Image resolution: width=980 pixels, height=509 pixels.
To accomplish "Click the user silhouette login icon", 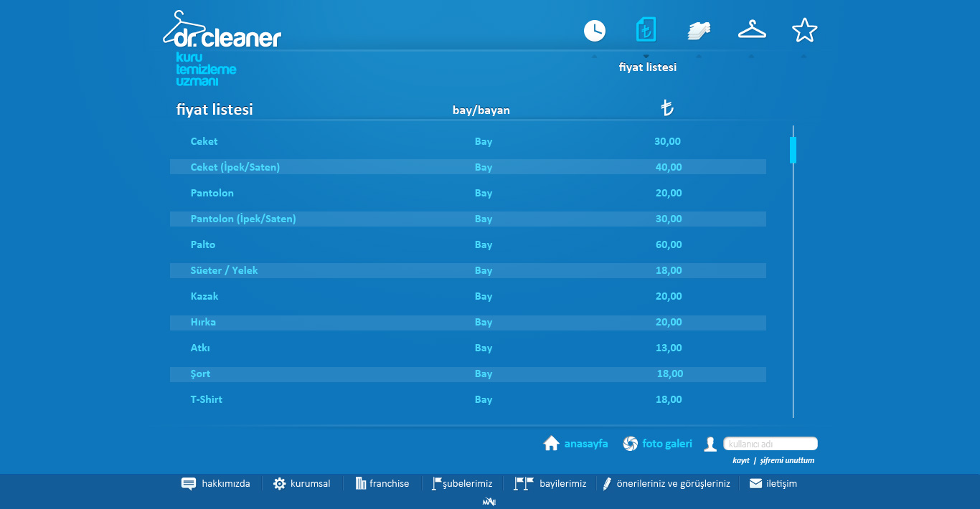I will pyautogui.click(x=710, y=444).
